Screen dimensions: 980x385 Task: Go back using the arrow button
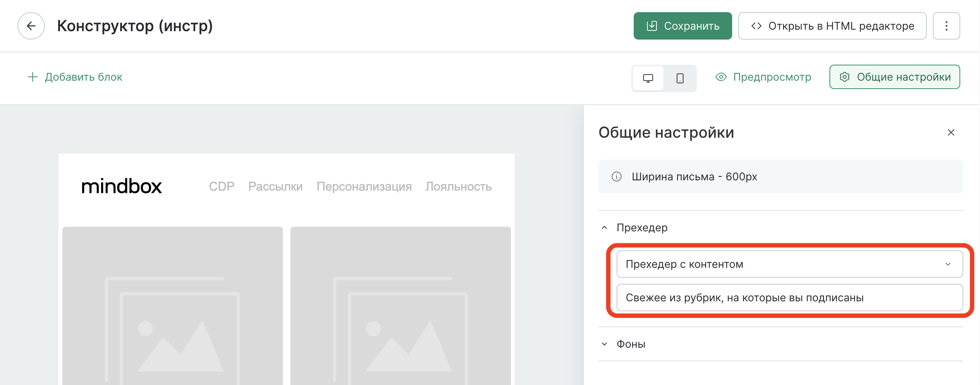(31, 26)
